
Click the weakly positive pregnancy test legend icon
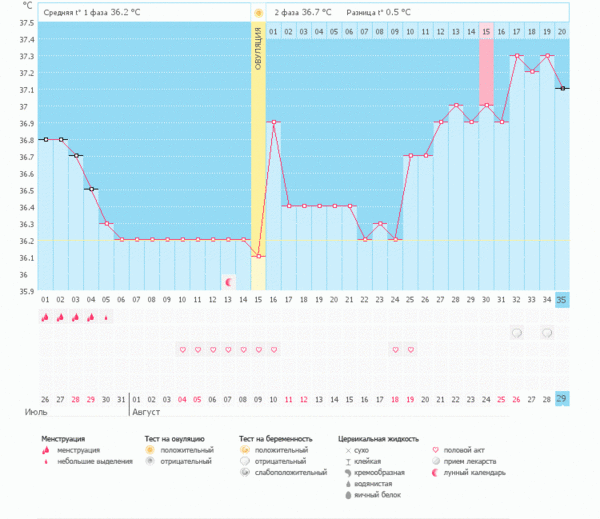click(245, 473)
